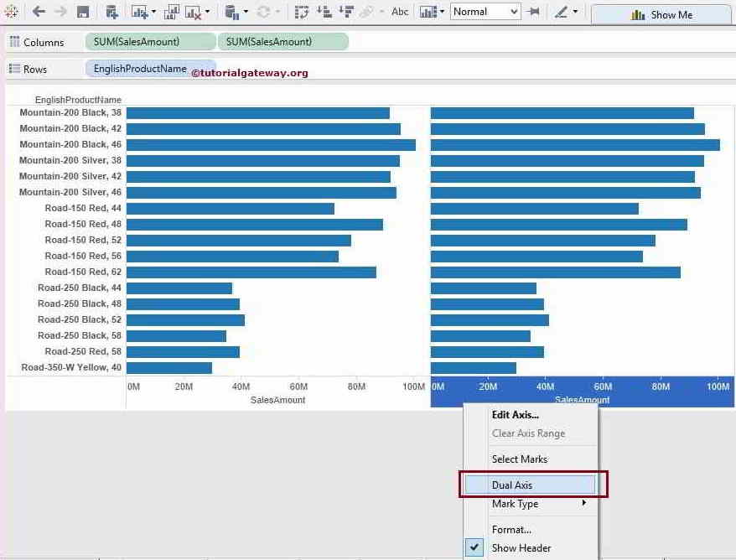Click the redo forward arrow icon
The image size is (736, 560).
click(60, 11)
